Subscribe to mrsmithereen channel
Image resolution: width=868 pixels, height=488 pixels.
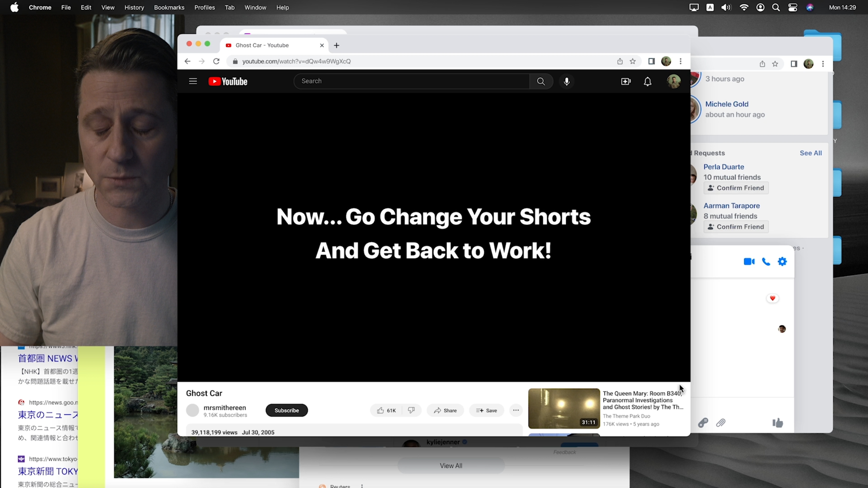tap(287, 410)
